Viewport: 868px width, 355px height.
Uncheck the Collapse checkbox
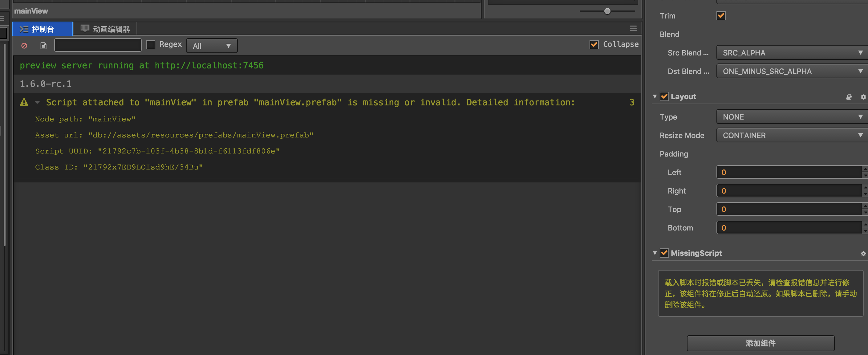pos(594,45)
